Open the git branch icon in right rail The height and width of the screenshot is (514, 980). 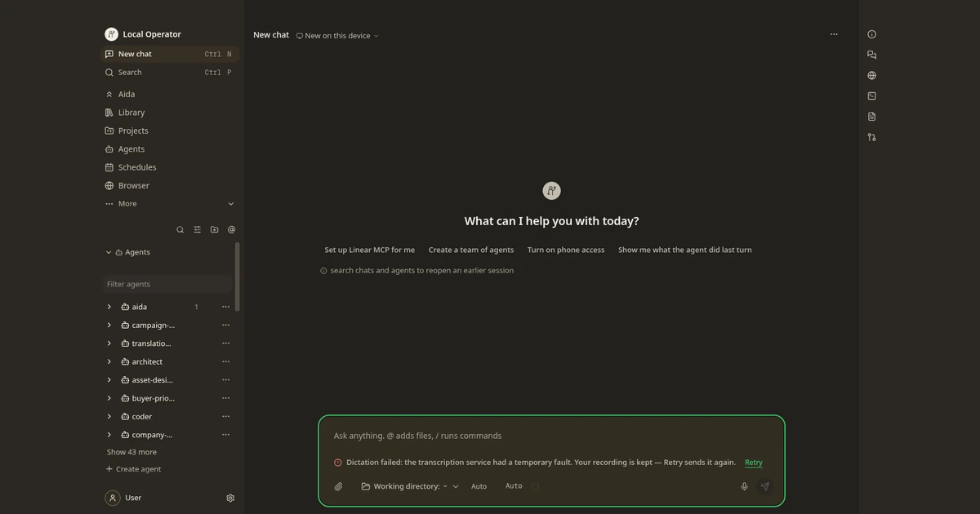point(871,137)
